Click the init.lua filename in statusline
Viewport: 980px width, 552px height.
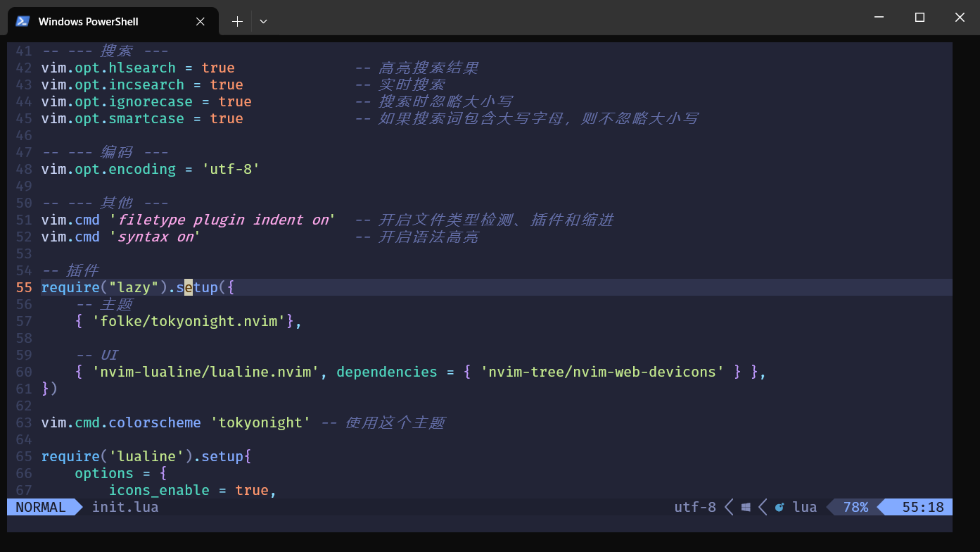pyautogui.click(x=125, y=507)
